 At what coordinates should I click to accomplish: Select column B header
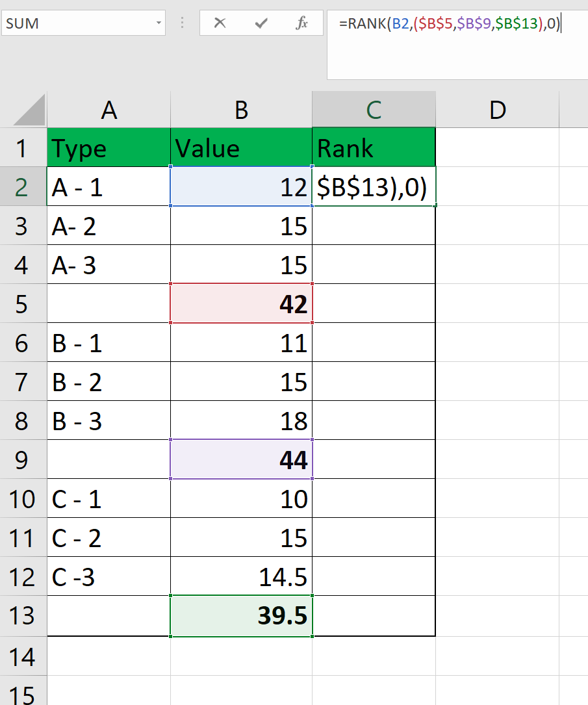241,110
